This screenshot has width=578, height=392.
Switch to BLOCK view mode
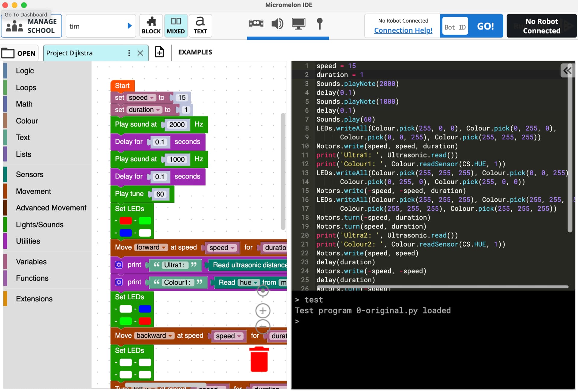click(151, 26)
